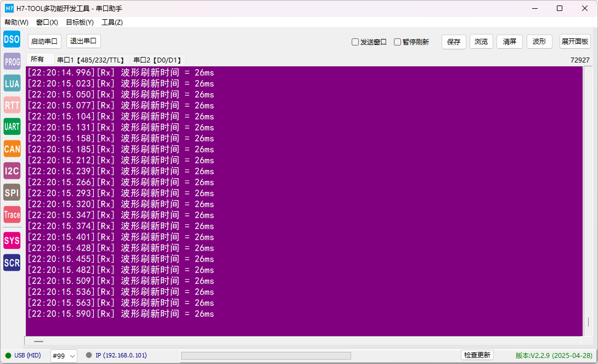Image resolution: width=598 pixels, height=364 pixels.
Task: Open the DSO oscilloscope tool
Action: (12, 39)
